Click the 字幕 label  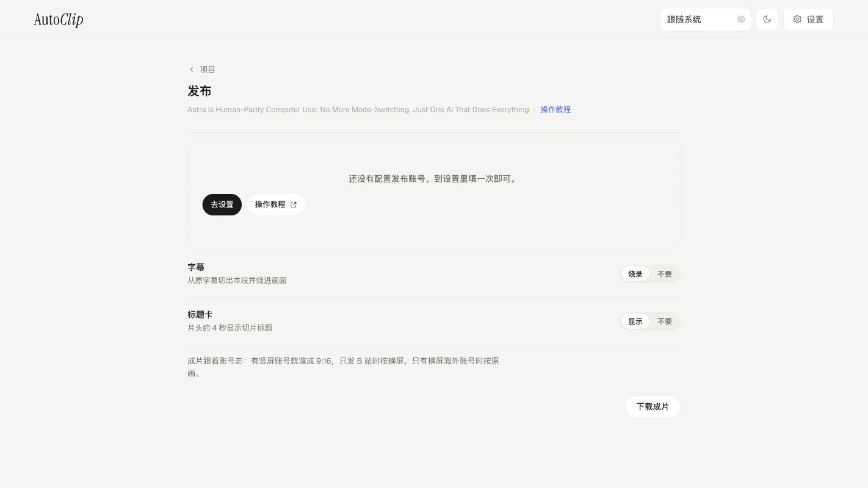[x=196, y=267]
